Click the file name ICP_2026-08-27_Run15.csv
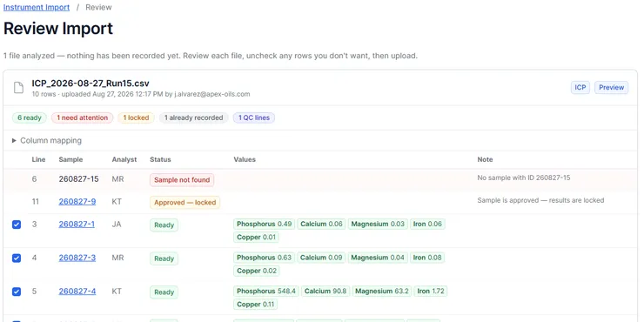 tap(91, 84)
